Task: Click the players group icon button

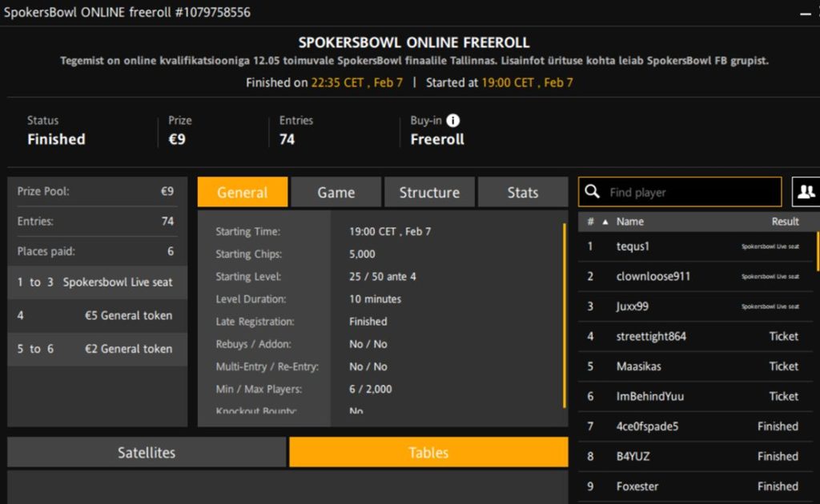Action: [805, 192]
